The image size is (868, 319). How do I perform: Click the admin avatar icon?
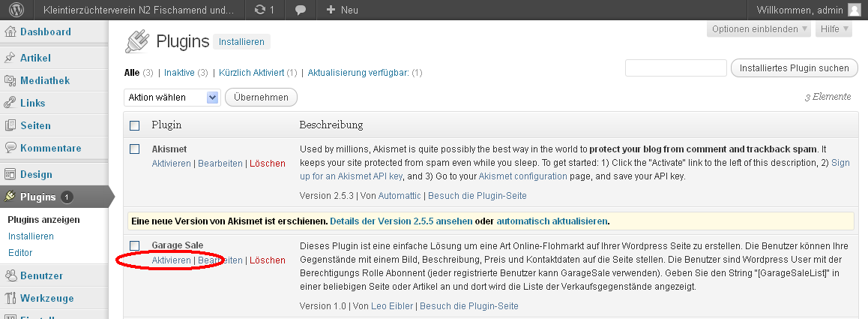[854, 11]
